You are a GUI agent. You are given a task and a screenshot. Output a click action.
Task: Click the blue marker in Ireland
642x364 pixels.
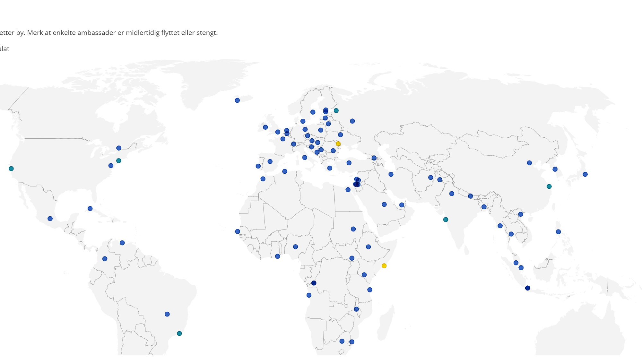pyautogui.click(x=265, y=127)
